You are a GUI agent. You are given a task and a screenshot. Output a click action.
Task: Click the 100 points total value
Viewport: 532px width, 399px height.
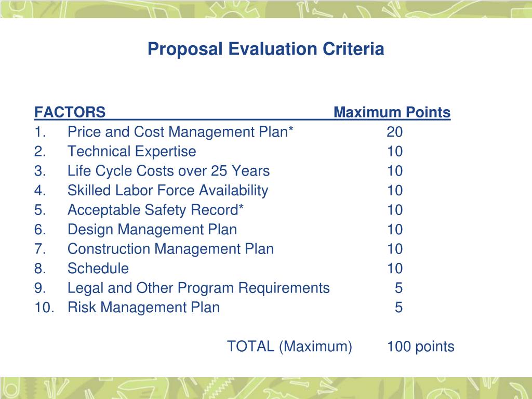click(x=420, y=347)
